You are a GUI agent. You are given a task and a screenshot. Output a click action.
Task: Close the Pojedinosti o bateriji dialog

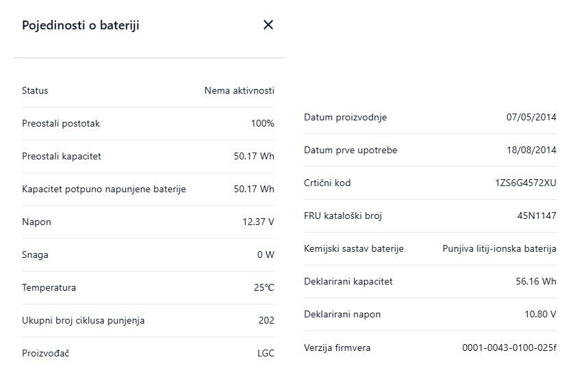pyautogui.click(x=268, y=25)
